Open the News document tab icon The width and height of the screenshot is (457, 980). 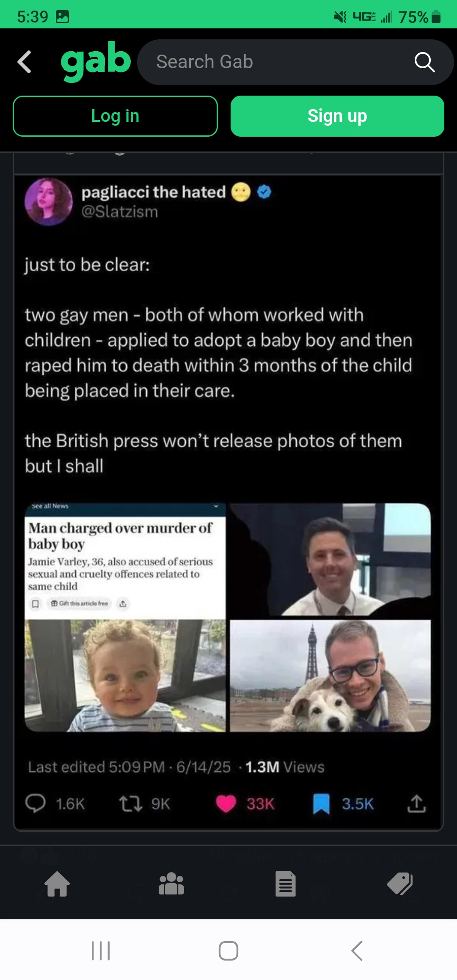tap(286, 884)
